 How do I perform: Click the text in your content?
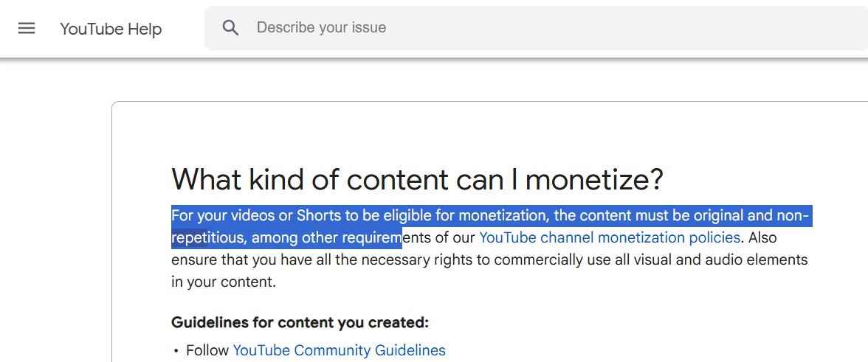(x=224, y=282)
